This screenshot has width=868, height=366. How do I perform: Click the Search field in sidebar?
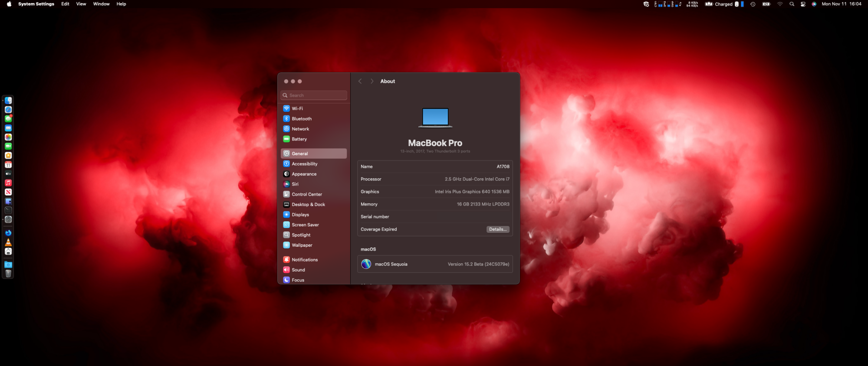pos(314,95)
